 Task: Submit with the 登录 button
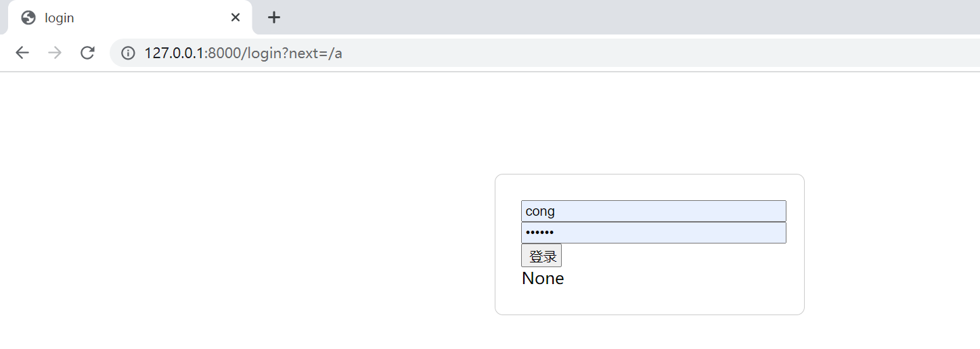(541, 256)
